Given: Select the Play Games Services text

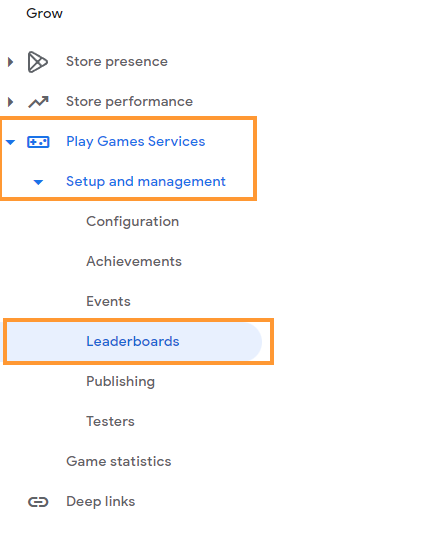Looking at the screenshot, I should [136, 141].
